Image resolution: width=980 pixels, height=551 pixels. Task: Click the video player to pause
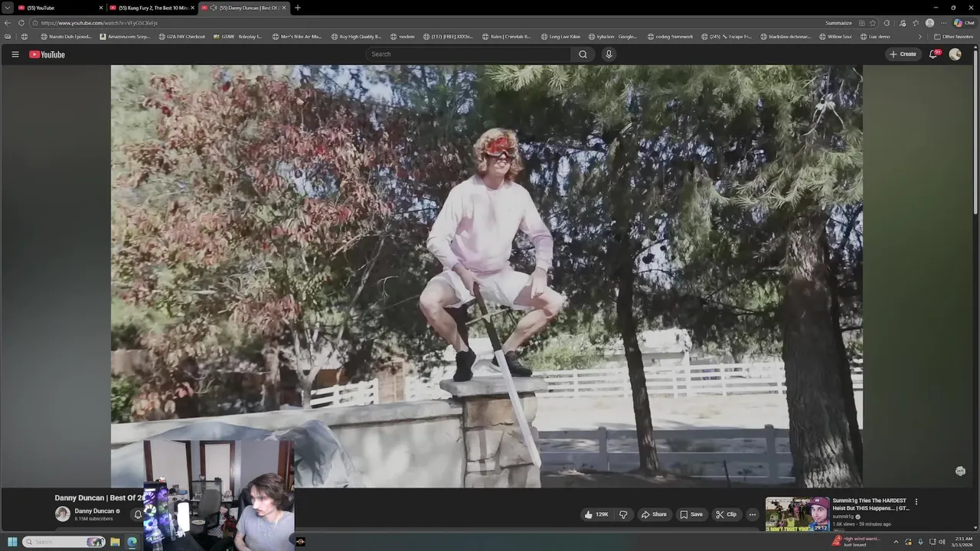click(x=486, y=275)
